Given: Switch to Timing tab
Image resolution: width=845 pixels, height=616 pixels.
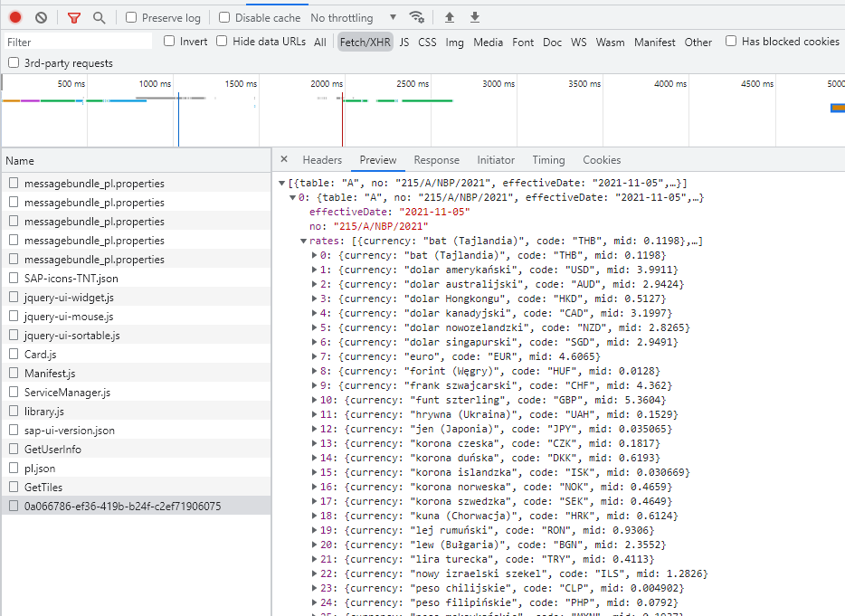Looking at the screenshot, I should click(548, 160).
